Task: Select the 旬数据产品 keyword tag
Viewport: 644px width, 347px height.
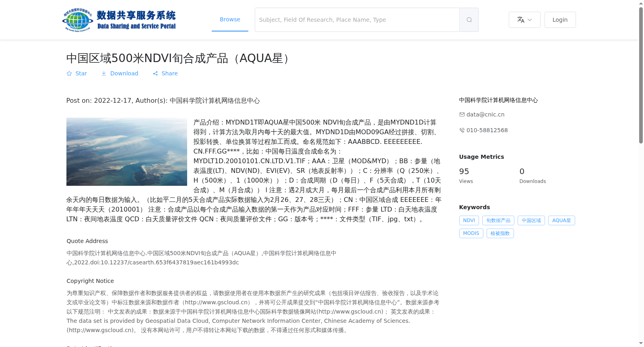Action: point(498,220)
